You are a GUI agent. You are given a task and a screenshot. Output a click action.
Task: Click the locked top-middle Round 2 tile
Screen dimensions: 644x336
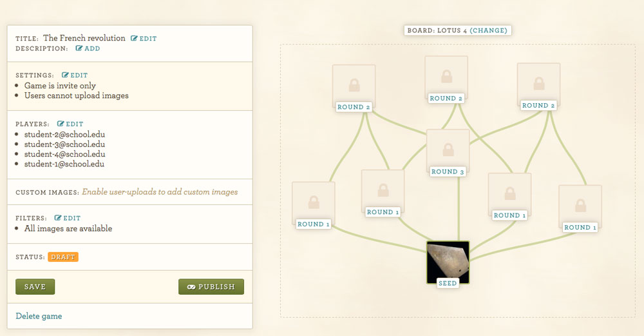pos(446,77)
